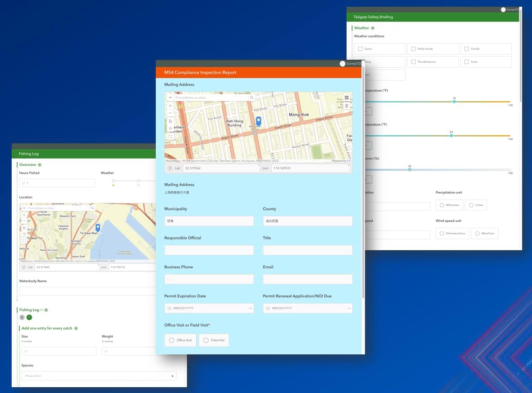
Task: Click the Waterbody Name field
Action: tap(87, 291)
